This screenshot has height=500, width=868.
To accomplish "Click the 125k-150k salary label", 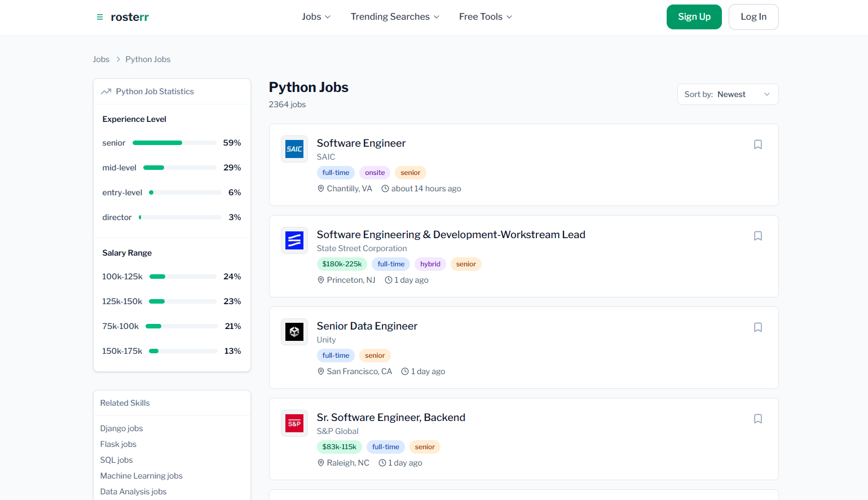I will [x=122, y=301].
